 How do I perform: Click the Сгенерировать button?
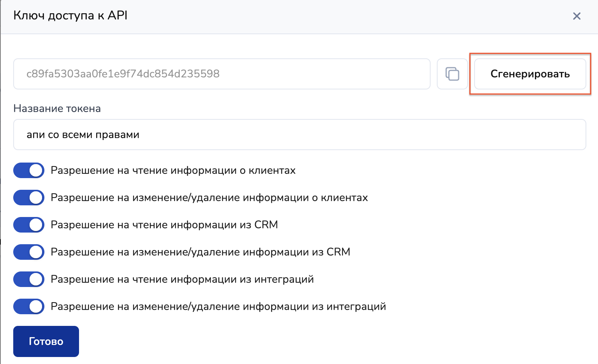[x=530, y=74]
